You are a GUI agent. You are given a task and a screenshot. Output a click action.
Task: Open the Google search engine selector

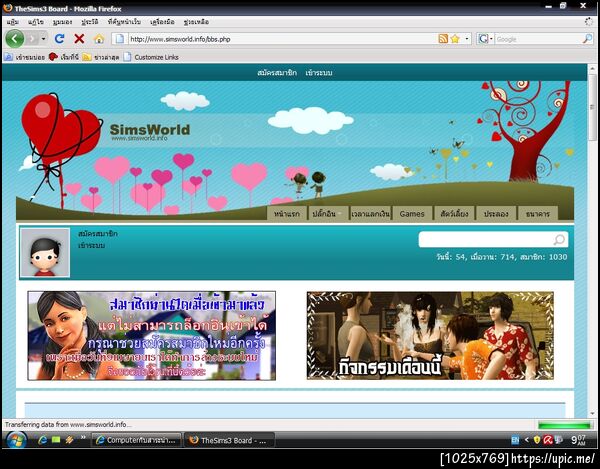485,39
